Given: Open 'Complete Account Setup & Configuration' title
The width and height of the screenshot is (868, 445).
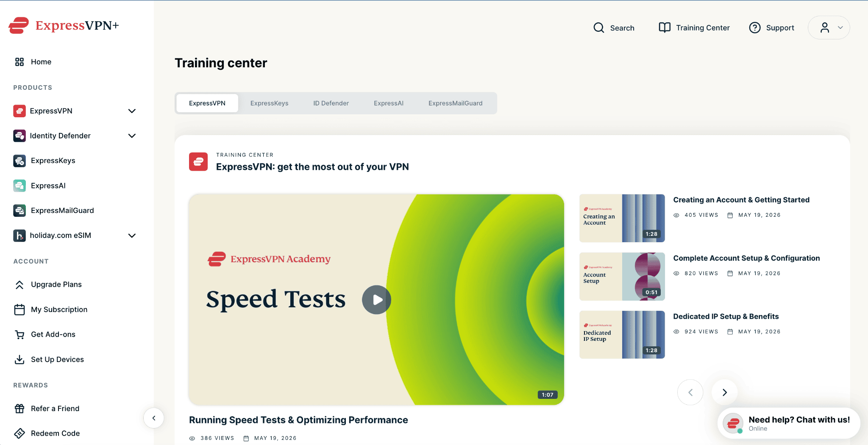Looking at the screenshot, I should coord(746,258).
